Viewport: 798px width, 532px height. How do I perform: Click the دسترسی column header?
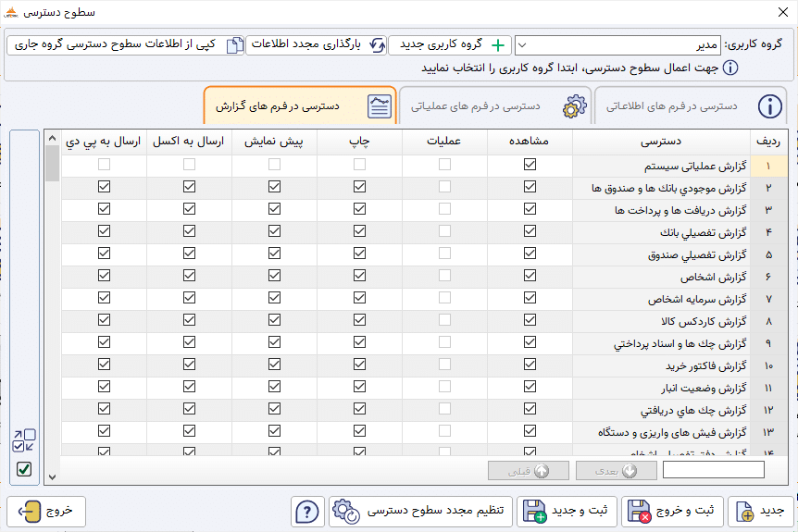click(x=661, y=142)
